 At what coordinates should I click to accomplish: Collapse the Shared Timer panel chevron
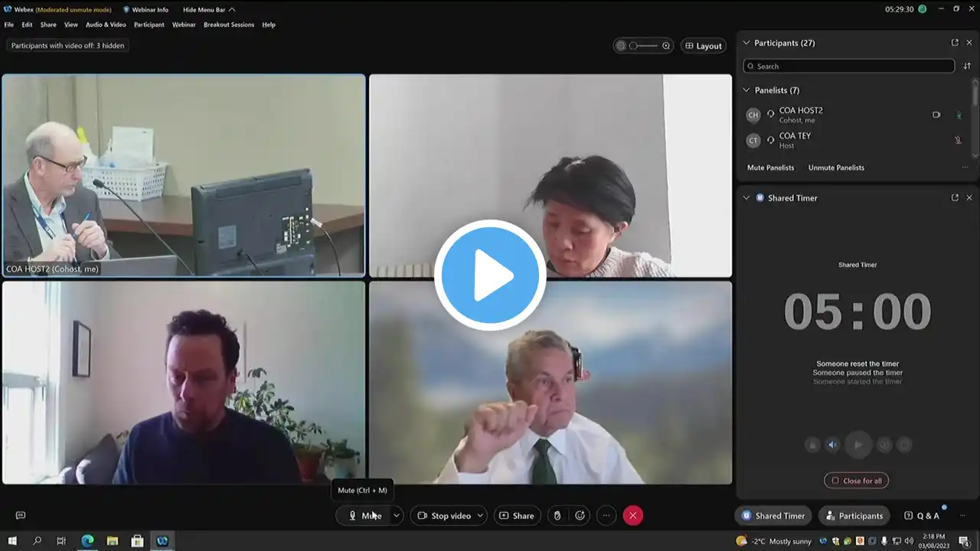(x=746, y=197)
